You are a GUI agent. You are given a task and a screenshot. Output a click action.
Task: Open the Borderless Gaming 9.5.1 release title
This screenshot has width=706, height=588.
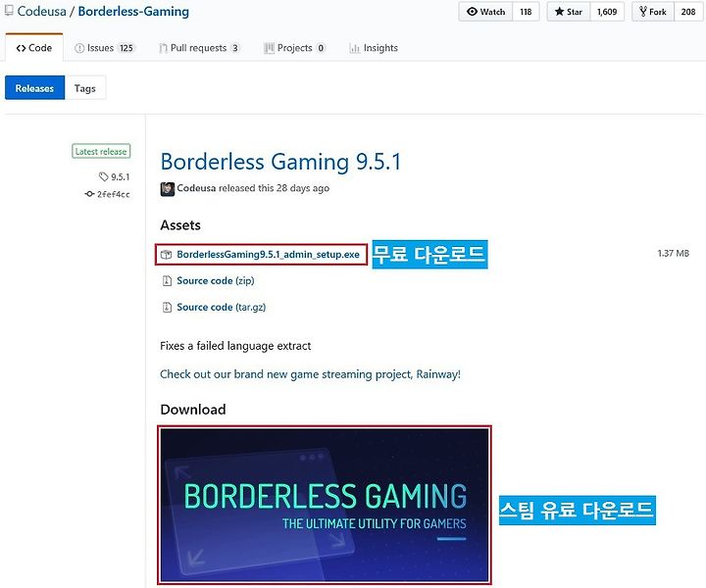pyautogui.click(x=280, y=162)
